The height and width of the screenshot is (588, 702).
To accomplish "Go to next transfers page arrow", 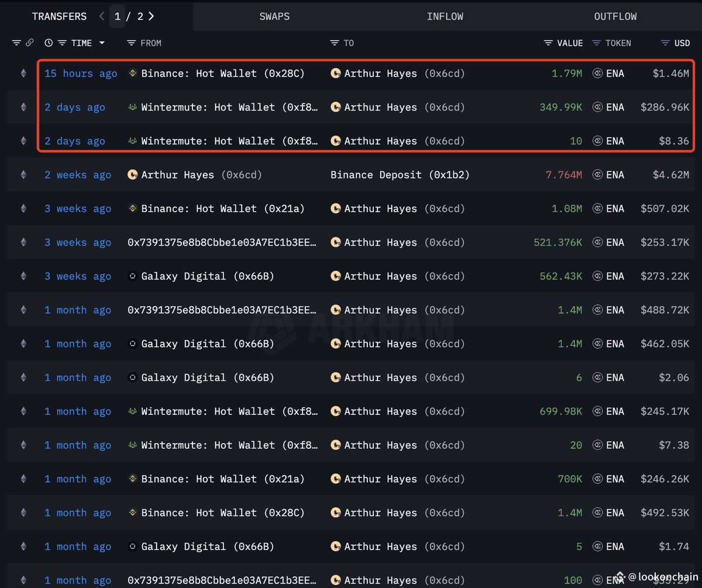I will 152,16.
